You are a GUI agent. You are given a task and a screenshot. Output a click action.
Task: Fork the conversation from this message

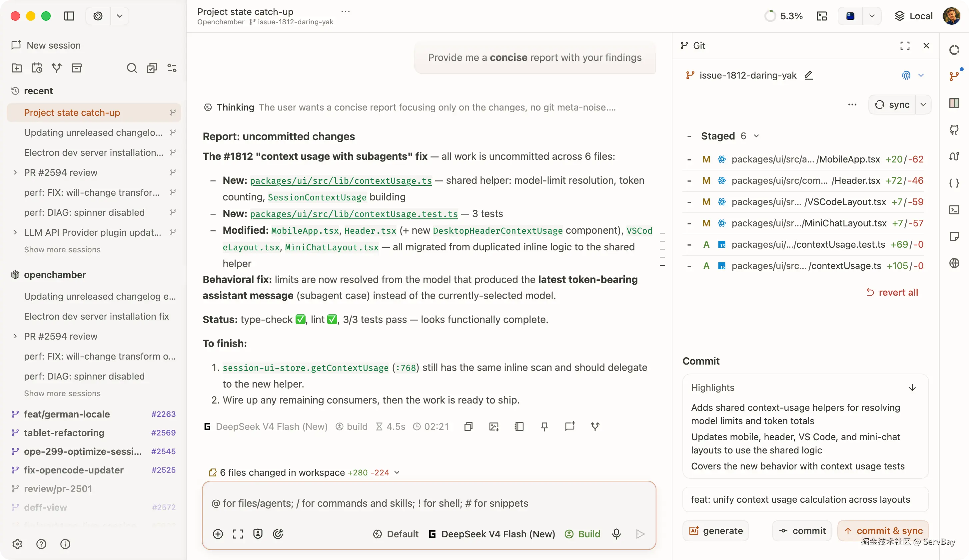(595, 426)
